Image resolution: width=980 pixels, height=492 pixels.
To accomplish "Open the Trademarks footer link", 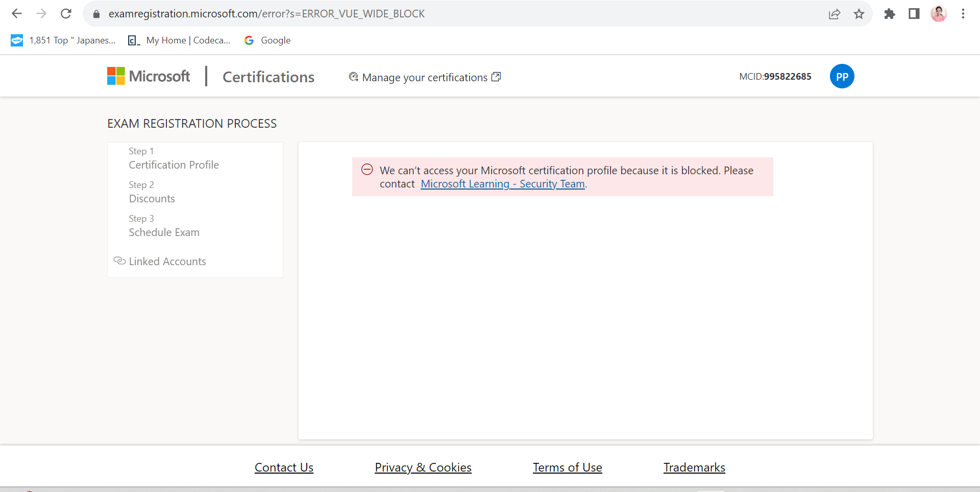I will click(x=694, y=467).
